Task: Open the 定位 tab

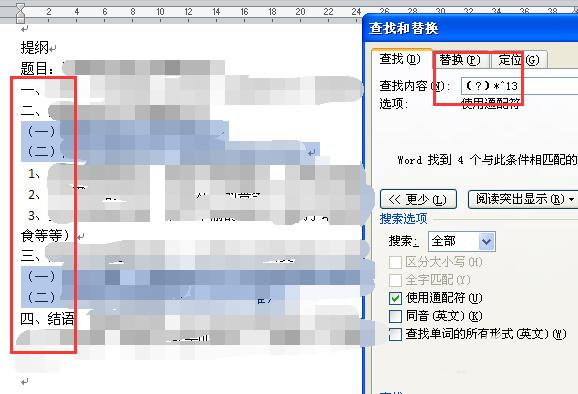Action: pyautogui.click(x=519, y=60)
